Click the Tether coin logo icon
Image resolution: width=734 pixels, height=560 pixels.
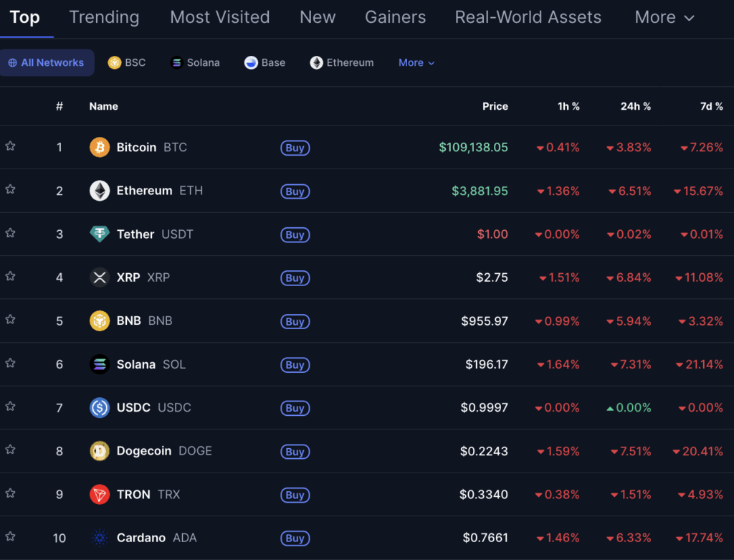pos(100,234)
